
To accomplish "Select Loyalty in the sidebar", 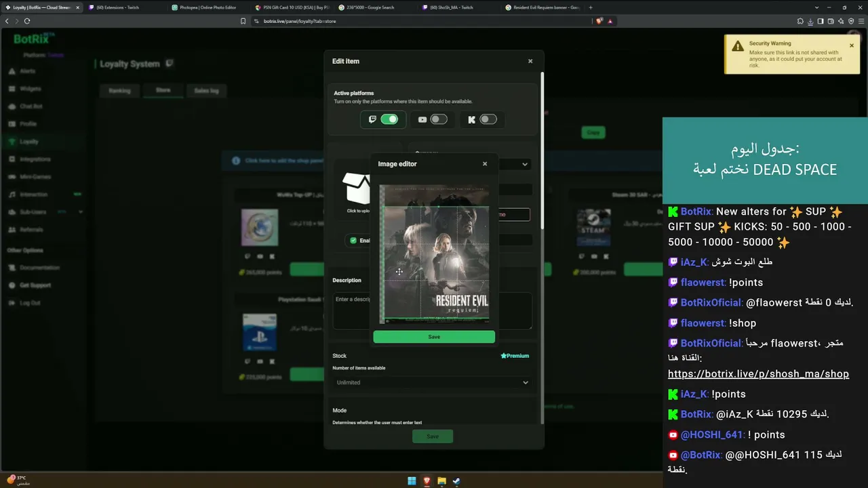I will (28, 142).
